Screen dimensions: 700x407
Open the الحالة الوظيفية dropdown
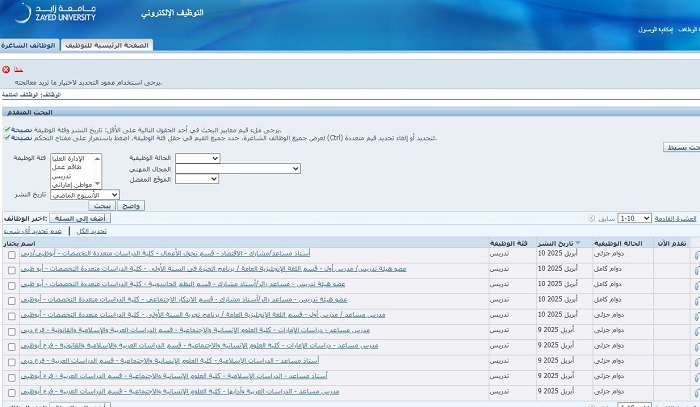197,158
